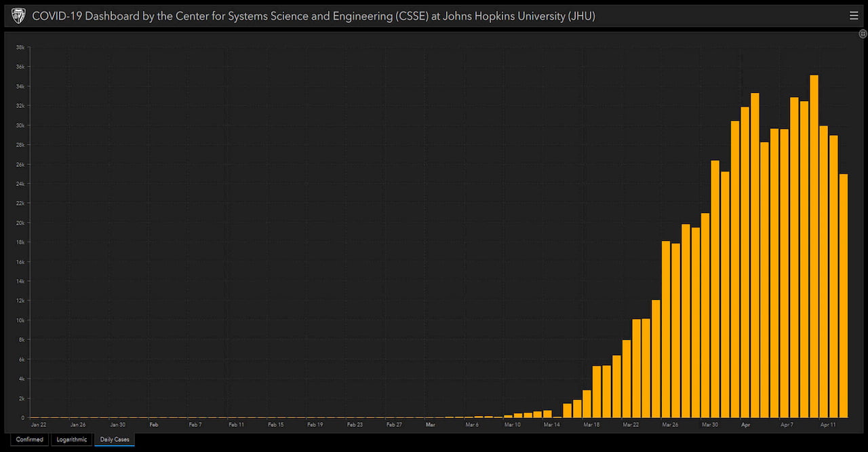The width and height of the screenshot is (868, 452).
Task: Click the "Apr 11" date label
Action: [x=828, y=425]
